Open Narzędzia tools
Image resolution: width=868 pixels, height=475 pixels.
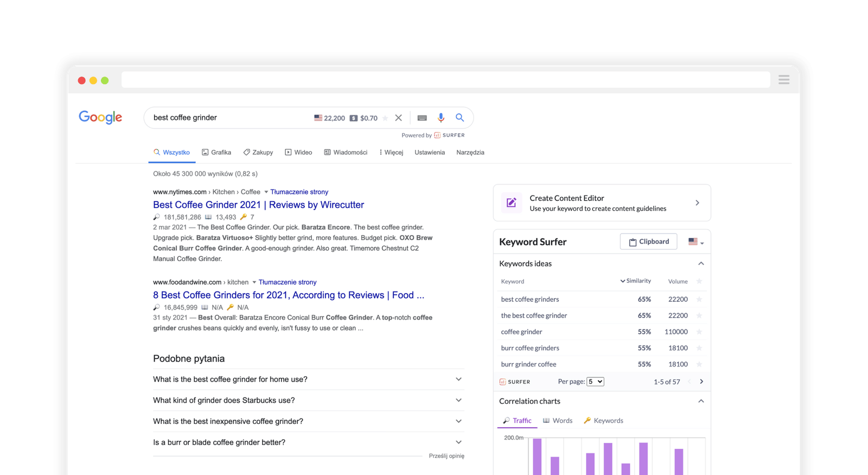[x=470, y=153]
